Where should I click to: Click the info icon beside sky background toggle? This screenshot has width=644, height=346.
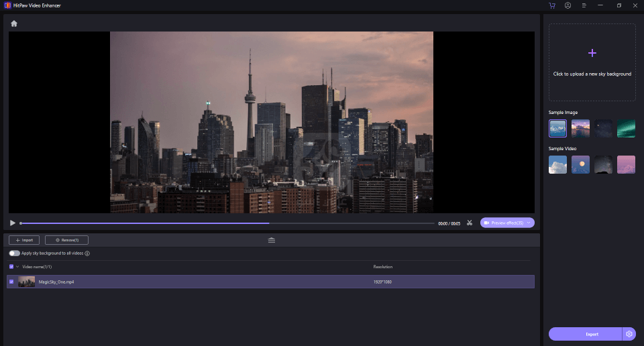[x=87, y=253]
